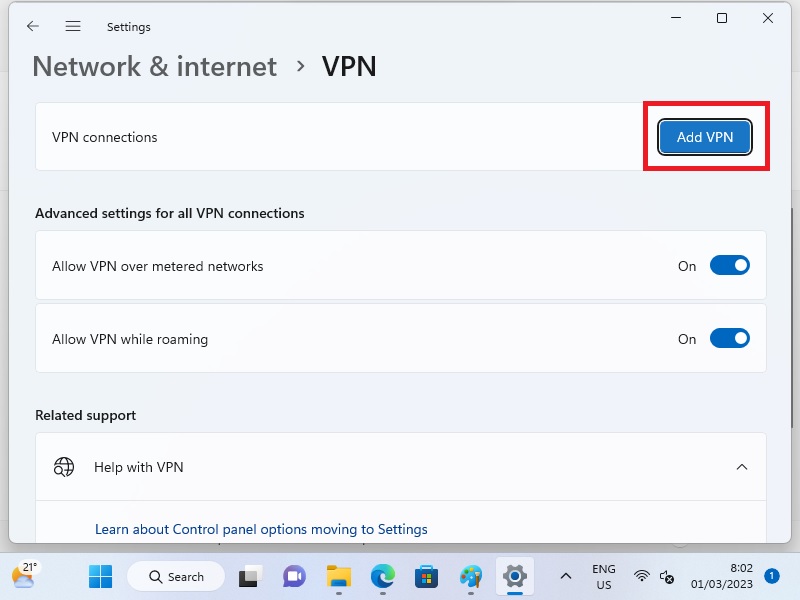Image resolution: width=800 pixels, height=600 pixels.
Task: Show hidden system tray icons
Action: click(x=565, y=577)
